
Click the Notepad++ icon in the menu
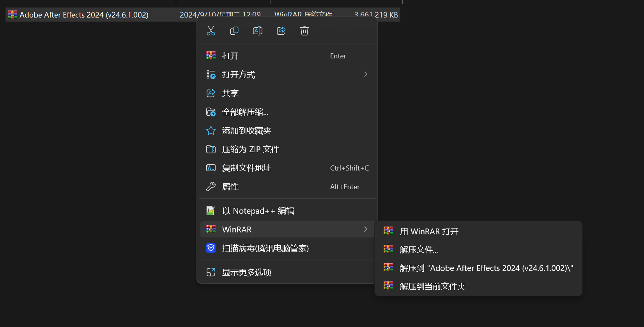211,211
